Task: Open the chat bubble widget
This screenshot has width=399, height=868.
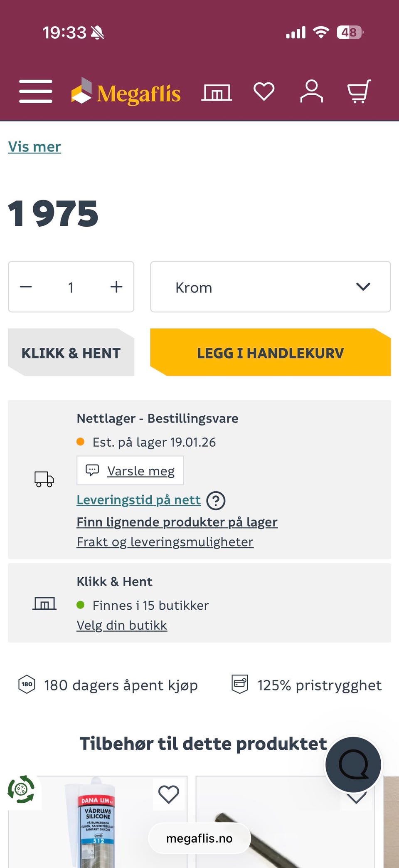Action: coord(353,764)
